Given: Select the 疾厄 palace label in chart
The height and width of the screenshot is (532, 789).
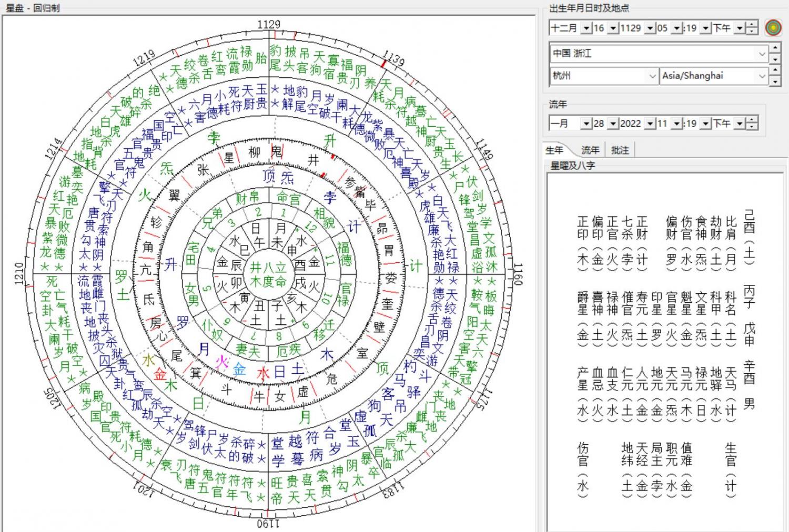Looking at the screenshot, I should [289, 350].
